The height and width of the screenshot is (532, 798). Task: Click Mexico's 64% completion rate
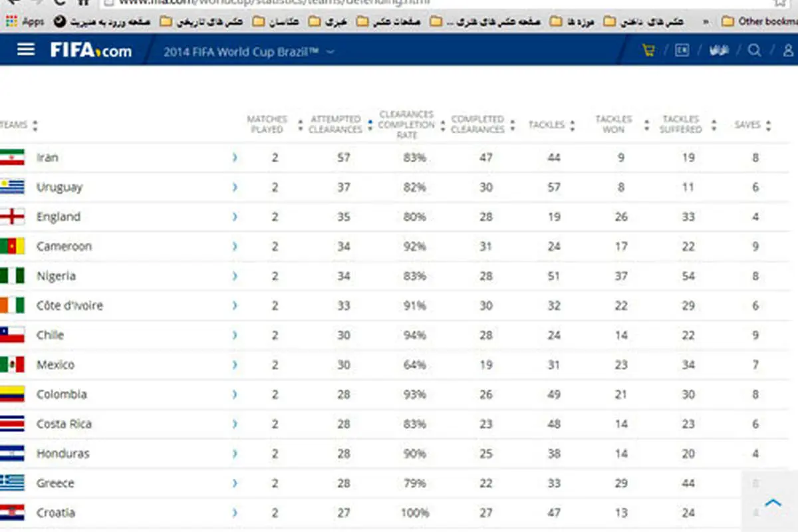[414, 364]
